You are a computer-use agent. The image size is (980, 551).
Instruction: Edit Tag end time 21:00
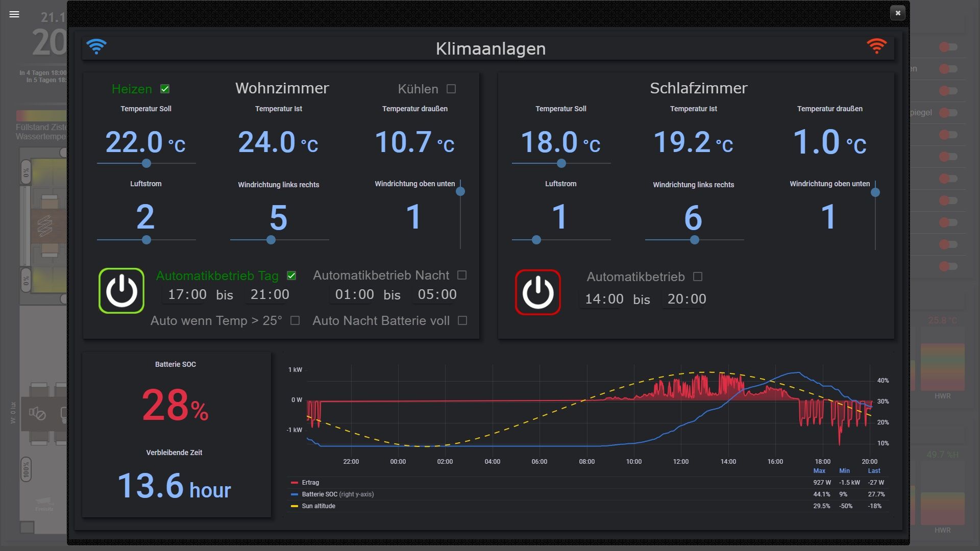click(270, 295)
